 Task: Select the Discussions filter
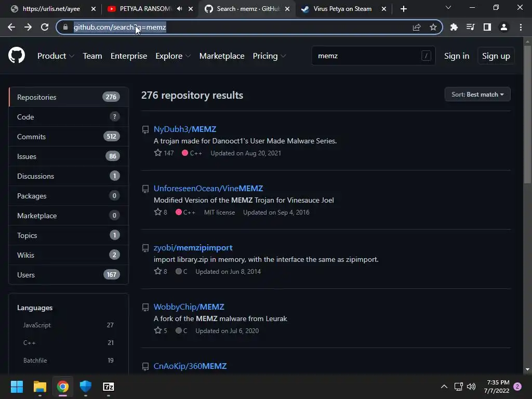pos(69,176)
